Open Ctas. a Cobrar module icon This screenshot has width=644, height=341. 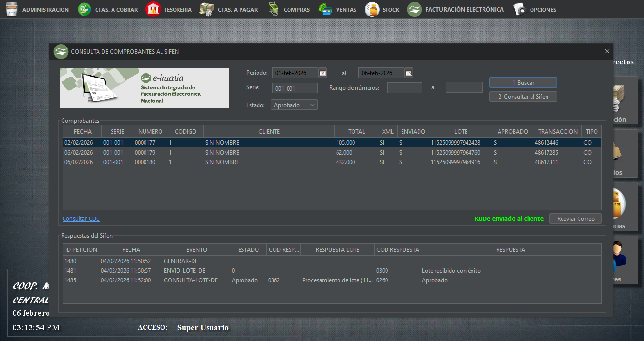pos(84,9)
